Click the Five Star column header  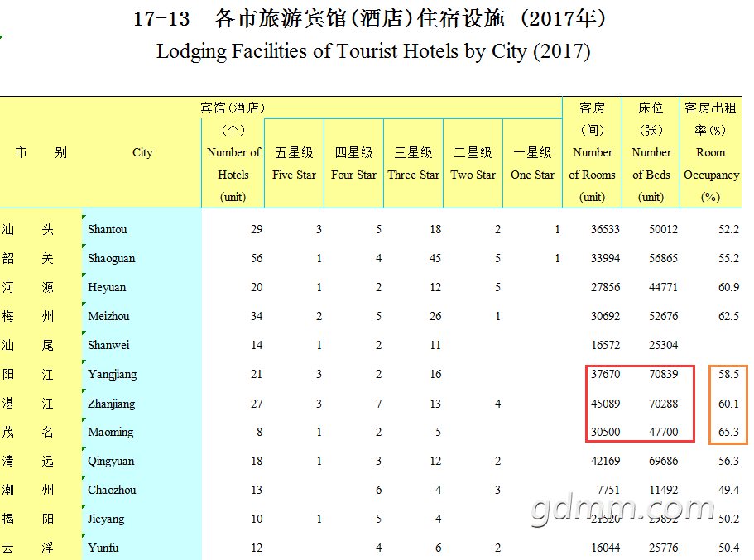tap(295, 164)
